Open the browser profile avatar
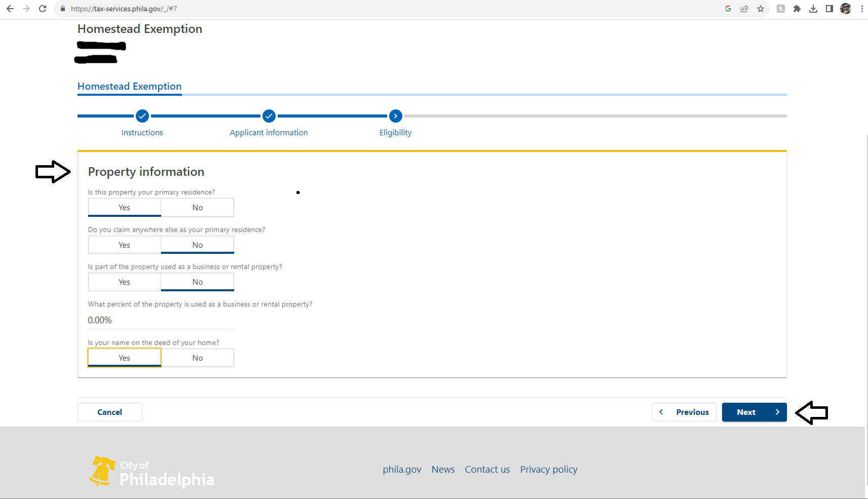The image size is (868, 499). 846,9
